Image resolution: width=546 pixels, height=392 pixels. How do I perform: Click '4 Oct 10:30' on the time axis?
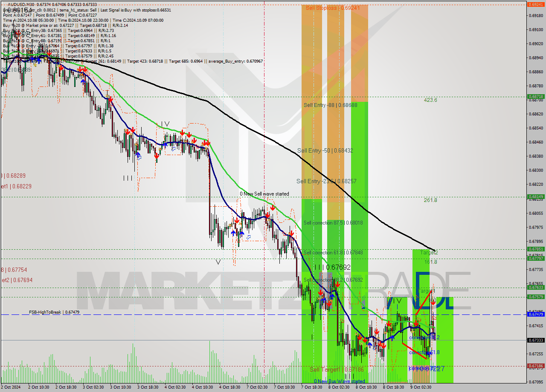tap(202, 388)
